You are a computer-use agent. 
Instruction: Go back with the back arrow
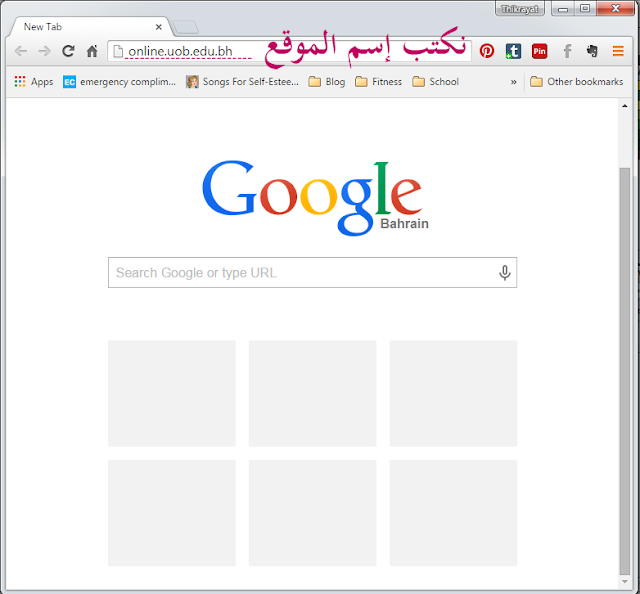[20, 51]
